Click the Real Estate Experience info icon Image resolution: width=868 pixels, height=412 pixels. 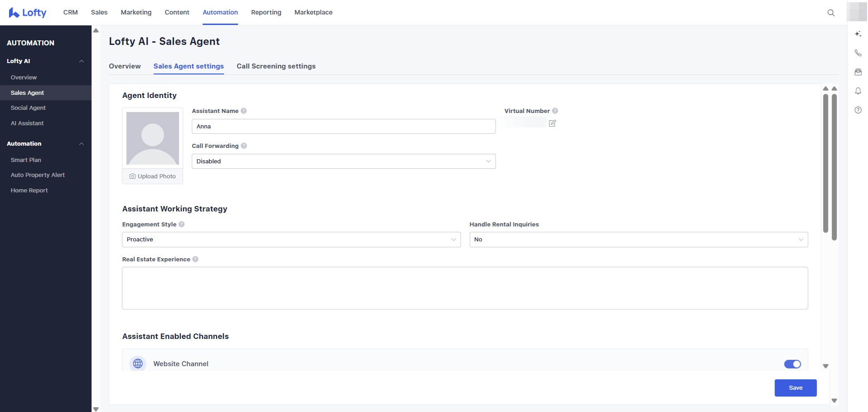195,260
